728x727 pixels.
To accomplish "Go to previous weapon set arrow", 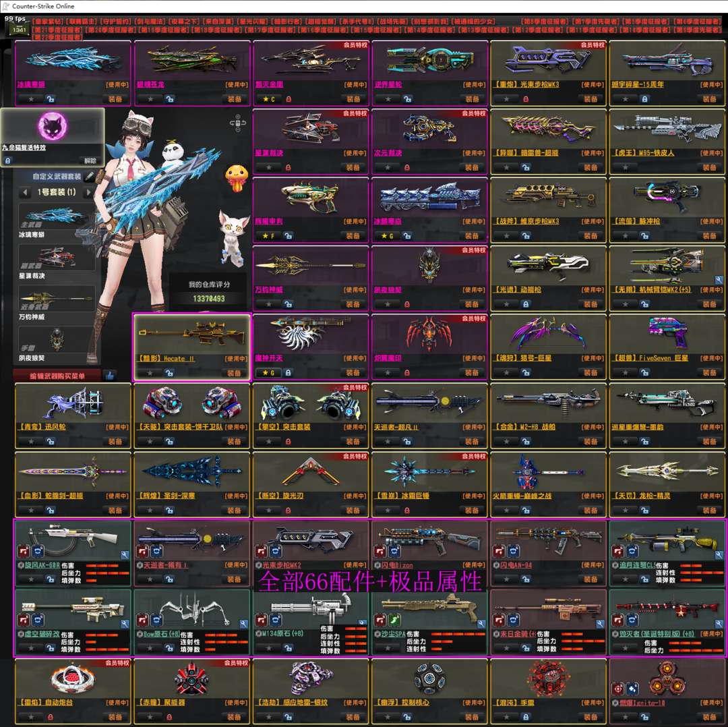I will [x=25, y=192].
